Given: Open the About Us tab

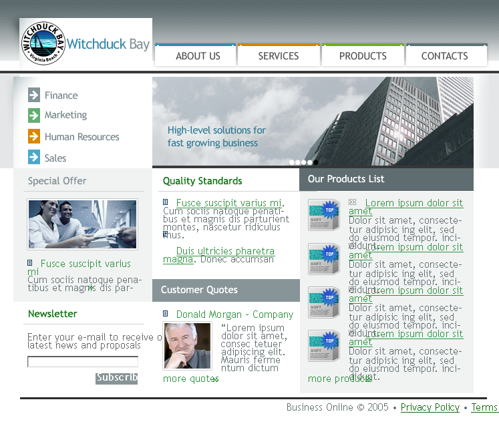Looking at the screenshot, I should point(198,56).
